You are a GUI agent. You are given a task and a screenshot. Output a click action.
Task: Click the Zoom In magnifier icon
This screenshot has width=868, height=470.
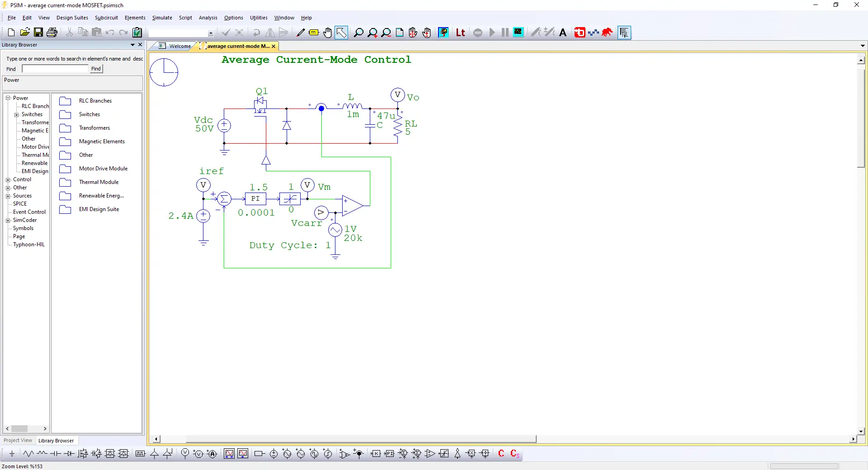pos(372,33)
